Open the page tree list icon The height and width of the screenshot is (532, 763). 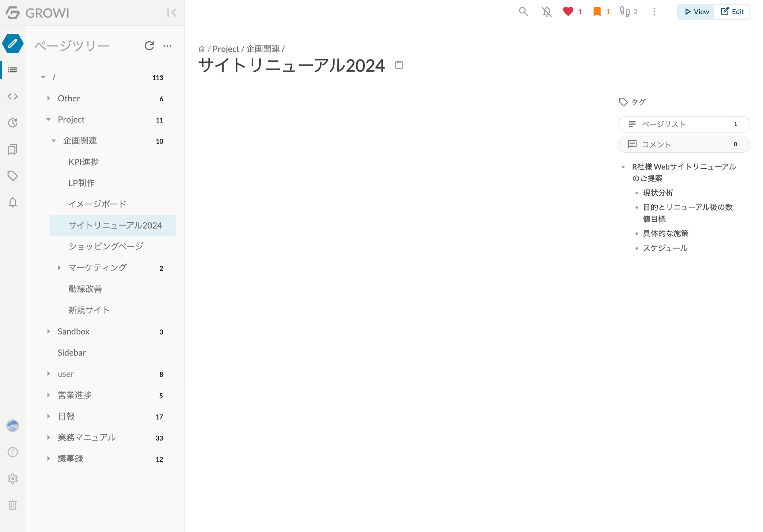[13, 70]
